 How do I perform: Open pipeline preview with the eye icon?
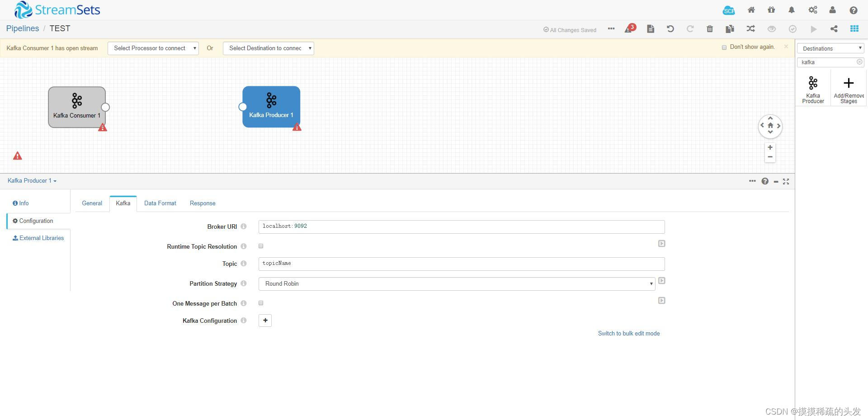(x=771, y=28)
